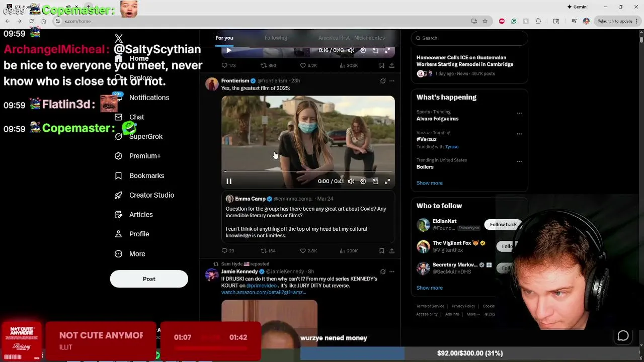The width and height of the screenshot is (644, 362).
Task: Click the X logo icon
Action: pyautogui.click(x=119, y=39)
